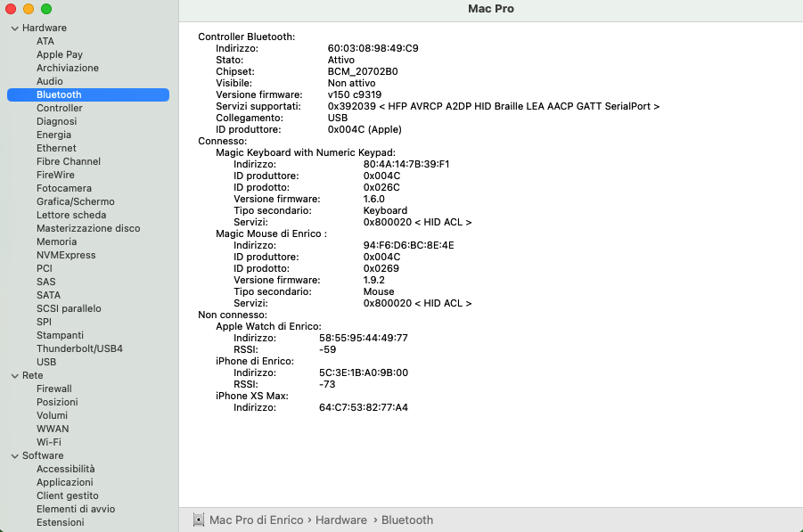Select Applicazioni under Software

(x=64, y=482)
